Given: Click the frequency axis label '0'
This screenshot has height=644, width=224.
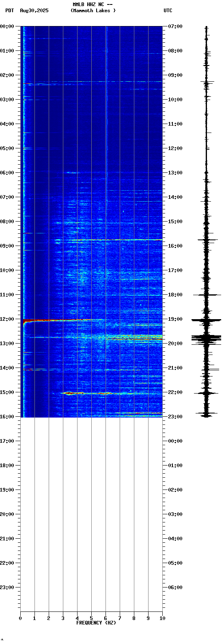Looking at the screenshot, I should pyautogui.click(x=20, y=618).
